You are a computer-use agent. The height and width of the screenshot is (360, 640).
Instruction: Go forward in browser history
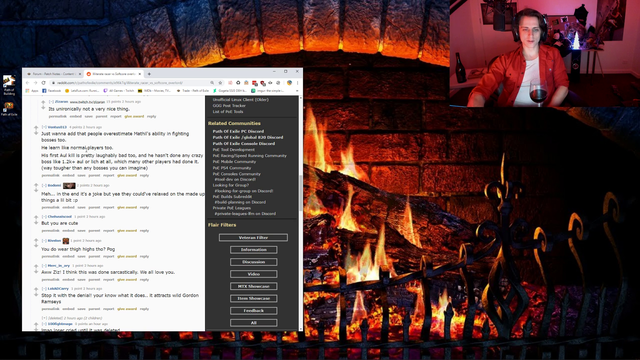tap(35, 83)
